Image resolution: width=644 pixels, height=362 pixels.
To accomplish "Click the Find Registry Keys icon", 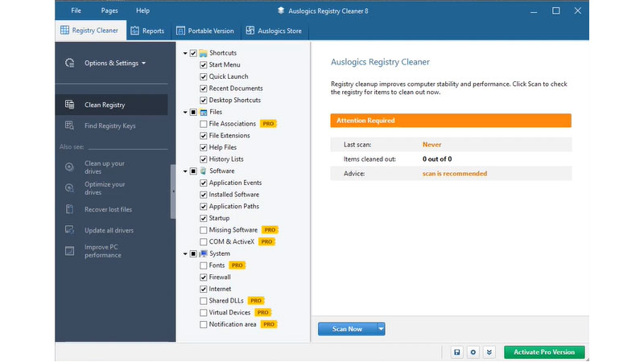I will pyautogui.click(x=70, y=125).
